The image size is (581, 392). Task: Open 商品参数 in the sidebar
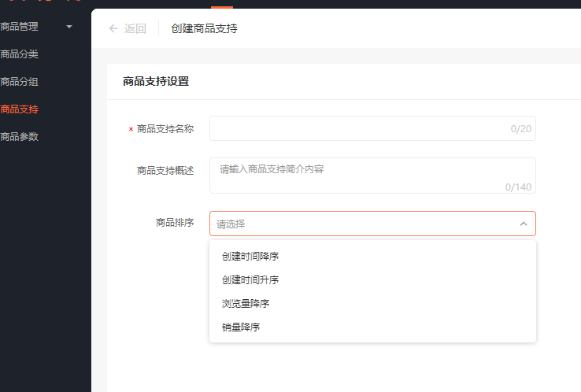click(19, 137)
